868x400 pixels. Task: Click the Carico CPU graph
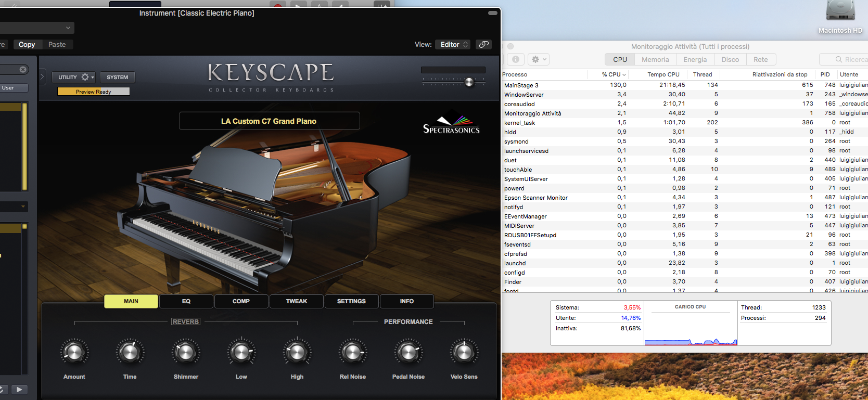691,323
